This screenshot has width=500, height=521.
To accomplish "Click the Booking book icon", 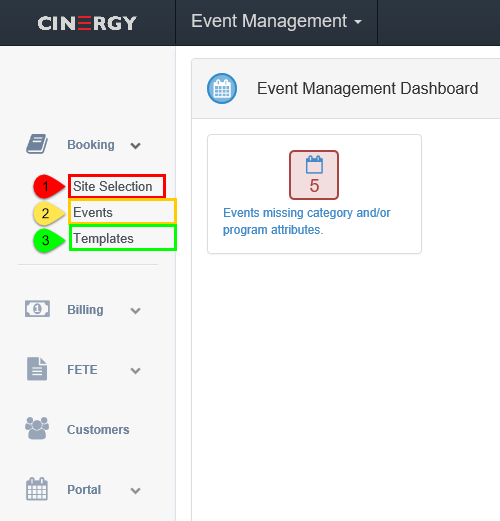I will point(37,144).
